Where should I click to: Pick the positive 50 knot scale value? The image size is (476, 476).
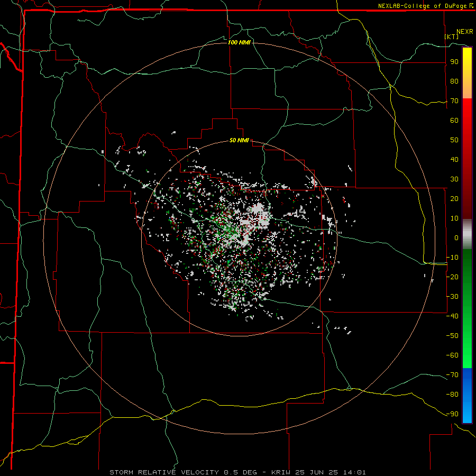coord(454,140)
